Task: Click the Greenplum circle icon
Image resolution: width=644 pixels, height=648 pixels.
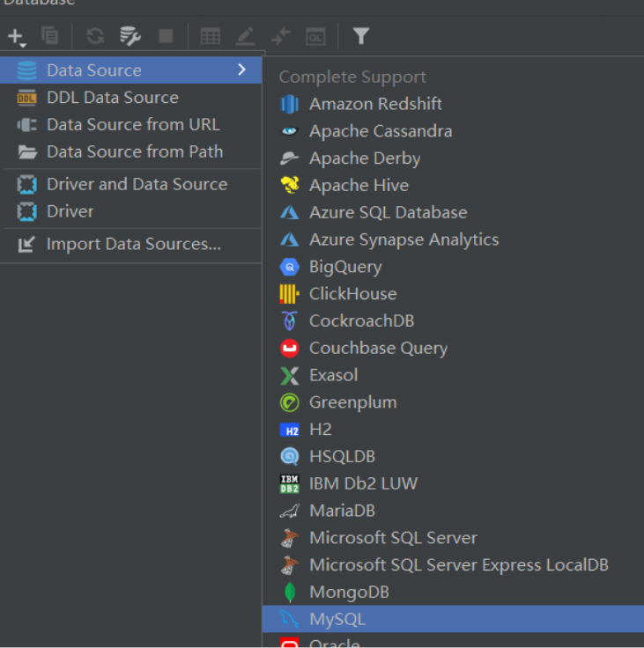Action: [290, 402]
